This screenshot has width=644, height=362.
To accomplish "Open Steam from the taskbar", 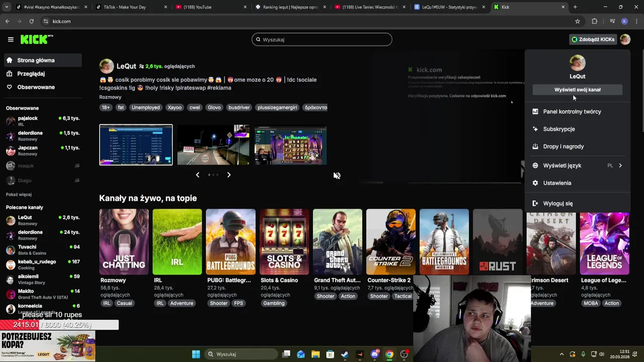I will point(345,354).
